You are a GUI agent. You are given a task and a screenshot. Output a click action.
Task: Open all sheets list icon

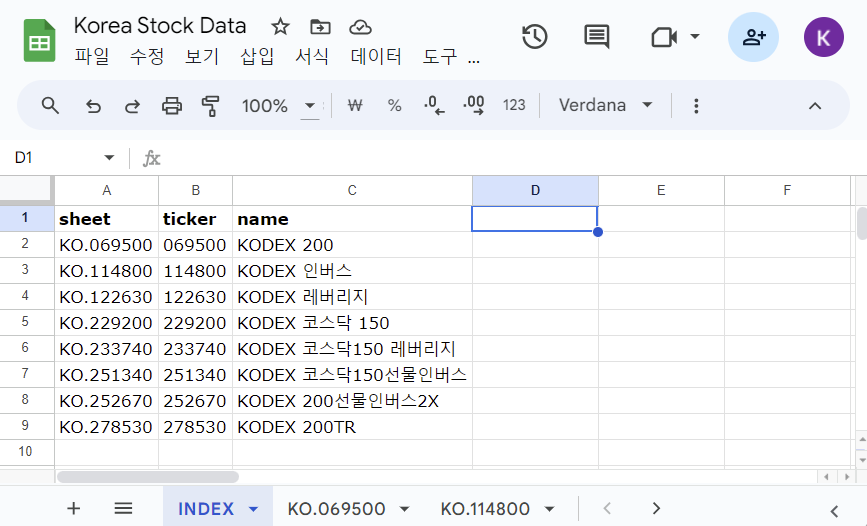point(123,508)
